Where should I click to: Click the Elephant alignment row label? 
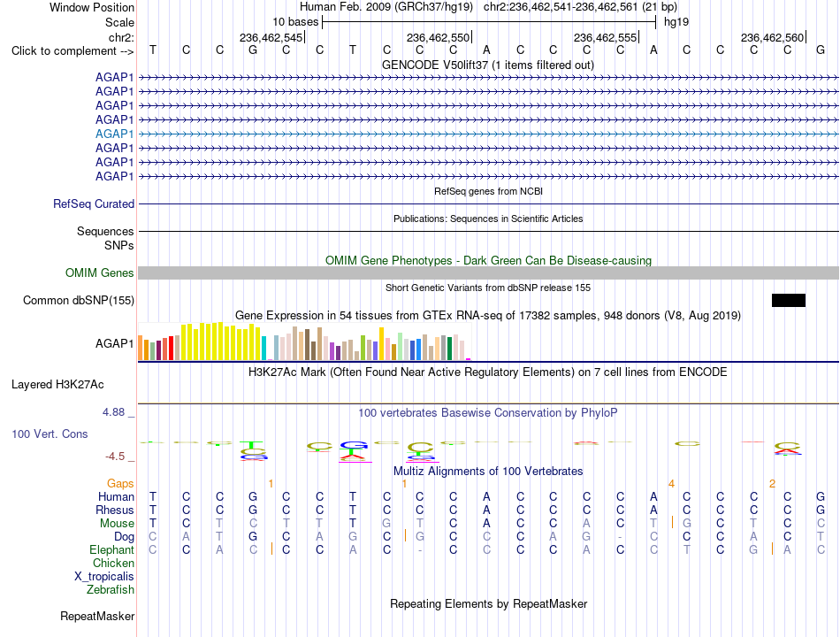click(x=111, y=550)
